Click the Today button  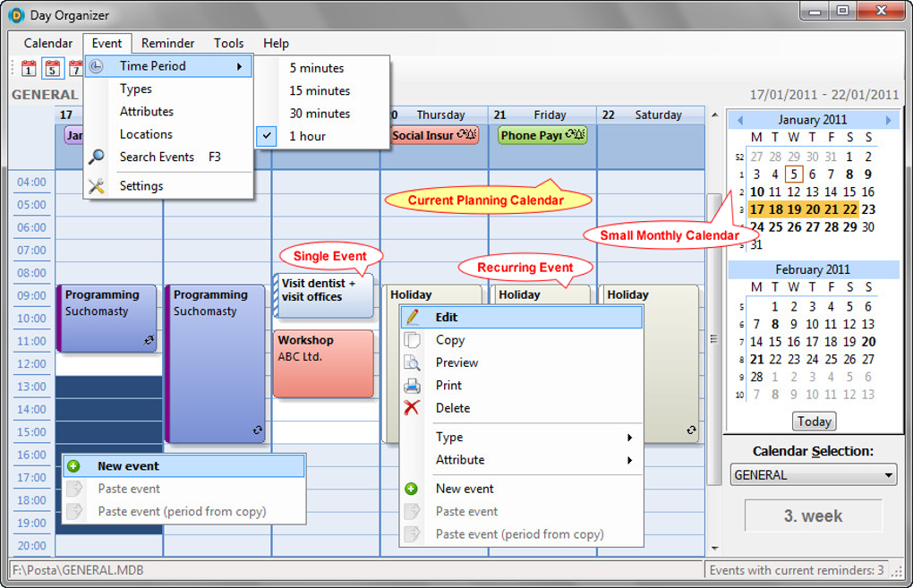point(813,421)
